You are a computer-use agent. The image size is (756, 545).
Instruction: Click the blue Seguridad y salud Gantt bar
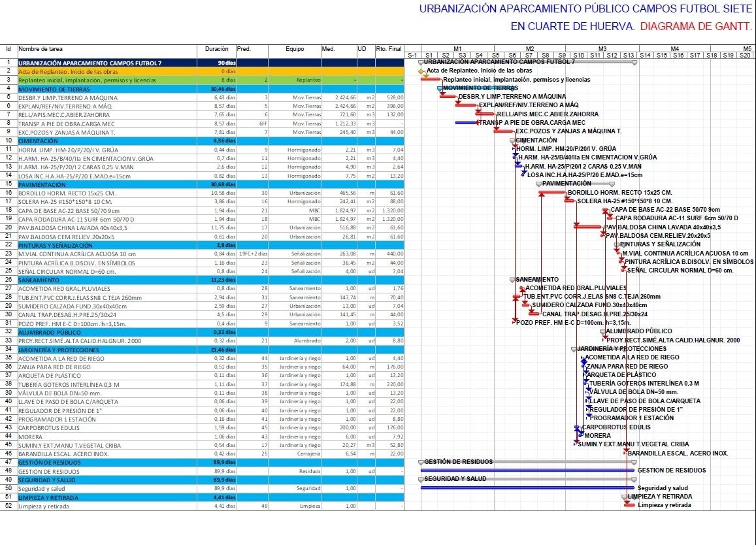527,487
